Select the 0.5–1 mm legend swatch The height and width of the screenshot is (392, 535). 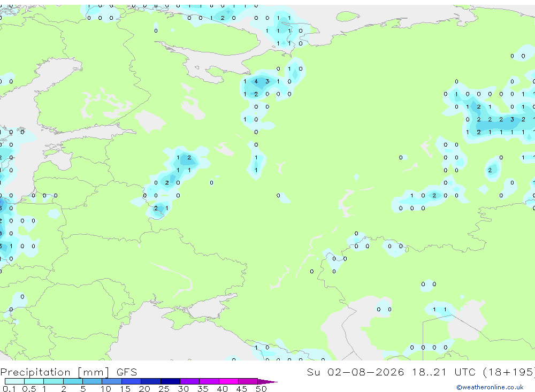pos(34,381)
